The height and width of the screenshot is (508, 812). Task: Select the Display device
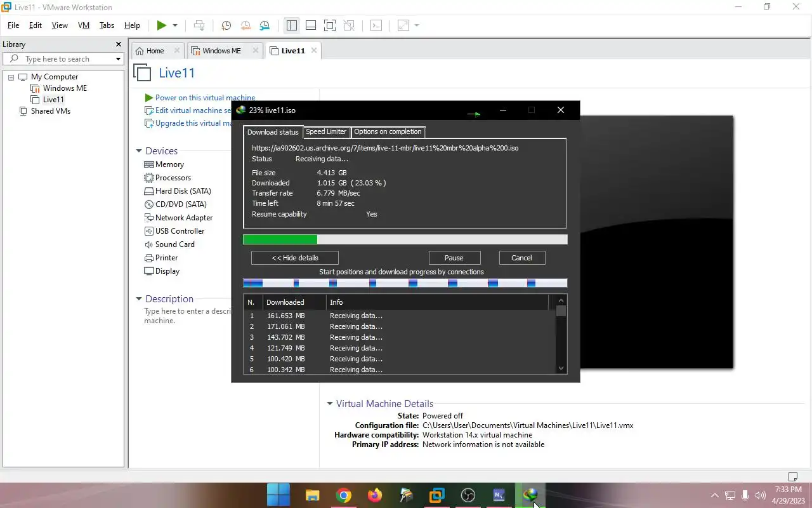(x=162, y=271)
